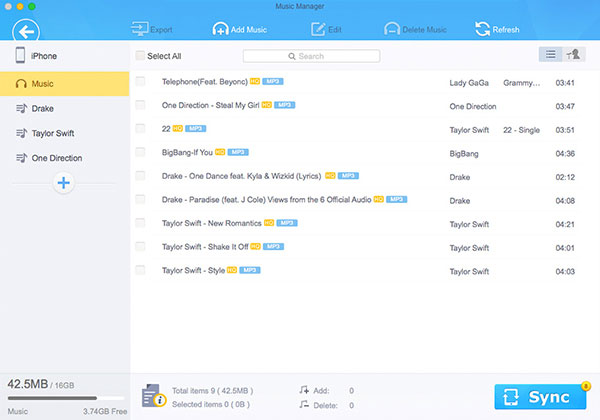600x420 pixels.
Task: Click the Refresh label
Action: point(506,29)
